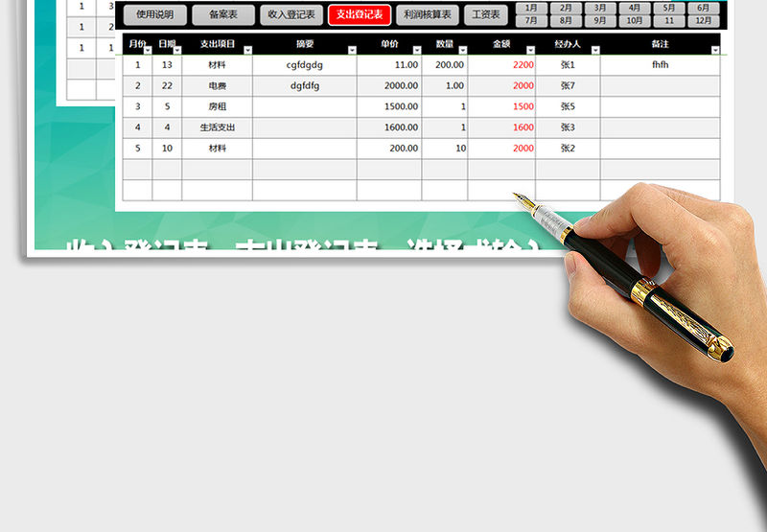Expand the 备注 column filter arrow
The width and height of the screenshot is (767, 532).
point(715,50)
